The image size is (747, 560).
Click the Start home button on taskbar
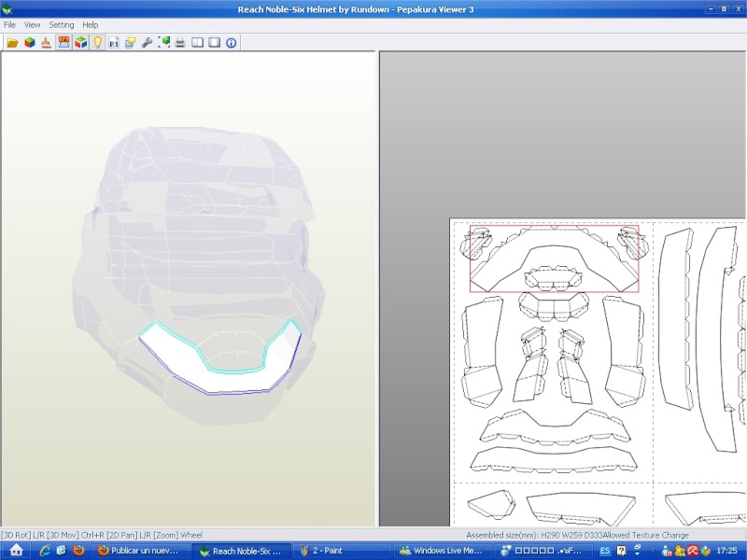(16, 551)
